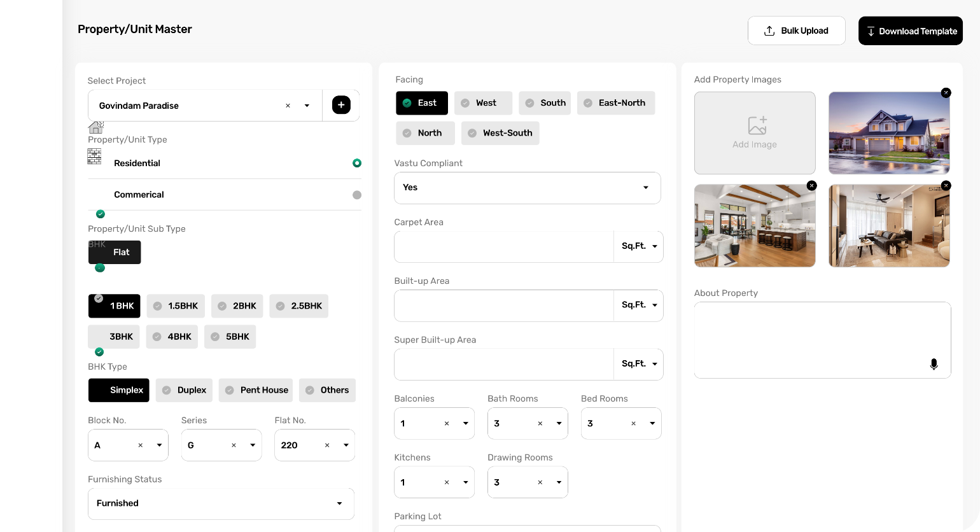The width and height of the screenshot is (980, 532).
Task: Select Simplex BHK type
Action: click(119, 390)
